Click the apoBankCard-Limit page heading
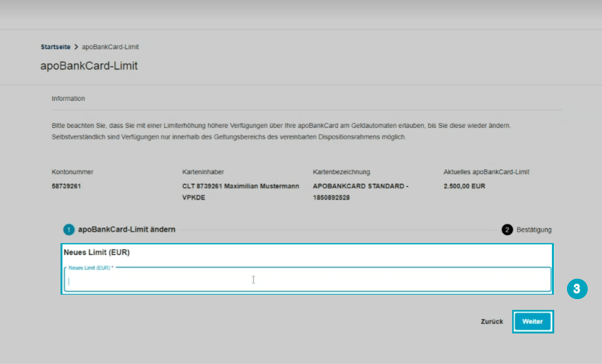This screenshot has width=602, height=364. (89, 66)
